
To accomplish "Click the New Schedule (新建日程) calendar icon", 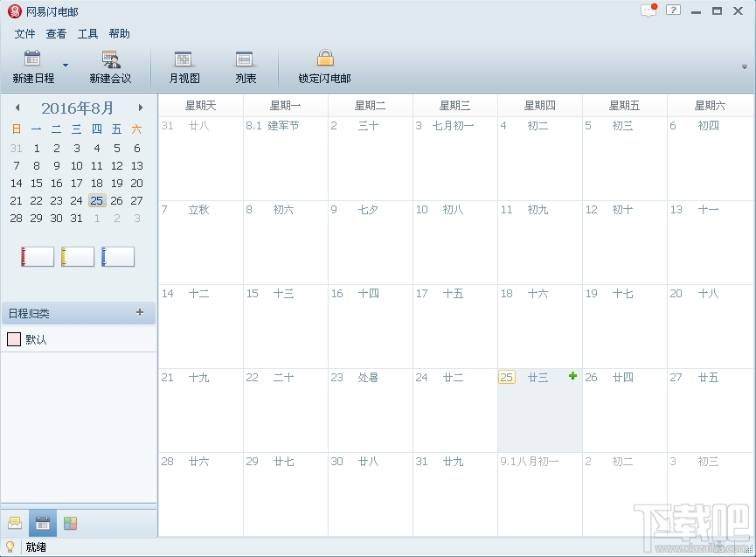I will (x=32, y=59).
